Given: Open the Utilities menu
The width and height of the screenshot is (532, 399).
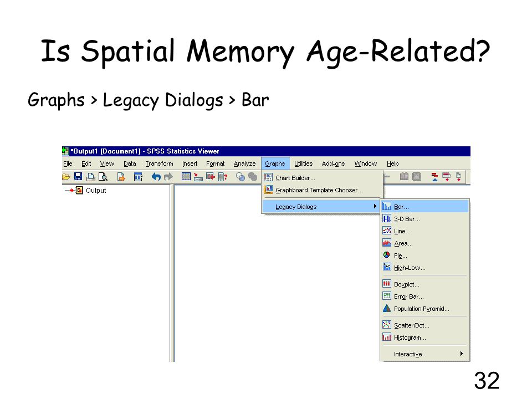Looking at the screenshot, I should (303, 163).
